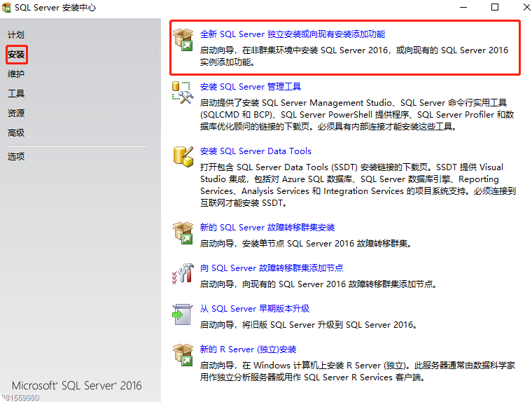Open 全新 SQL Server 独立安装或向现有安装添加功能 link
Viewport: 532px width, 402px height.
pos(293,34)
